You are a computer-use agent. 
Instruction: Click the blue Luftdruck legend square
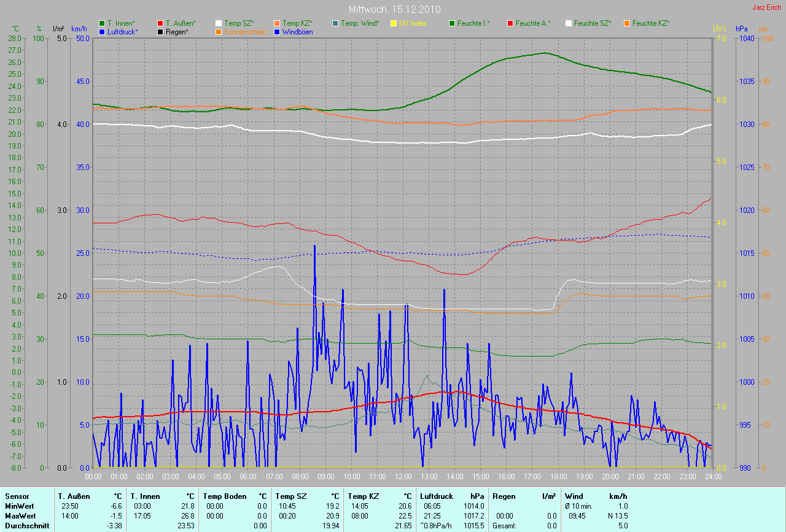103,31
